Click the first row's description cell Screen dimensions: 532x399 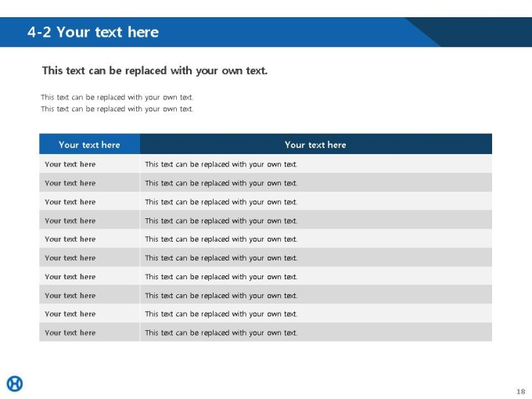click(316, 164)
